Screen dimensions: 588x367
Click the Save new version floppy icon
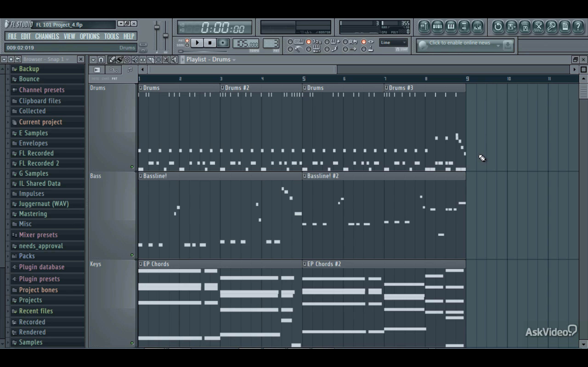point(511,27)
